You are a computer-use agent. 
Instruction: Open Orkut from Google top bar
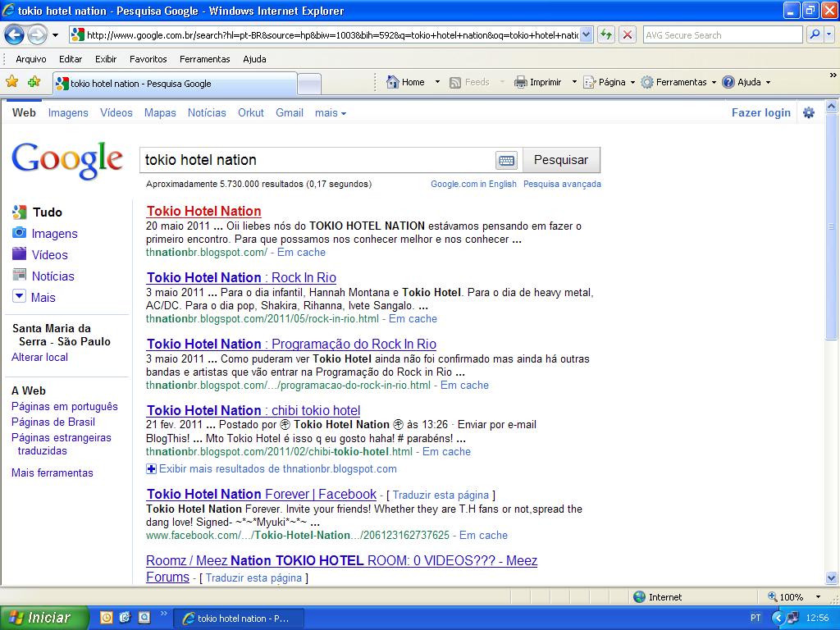[x=251, y=112]
